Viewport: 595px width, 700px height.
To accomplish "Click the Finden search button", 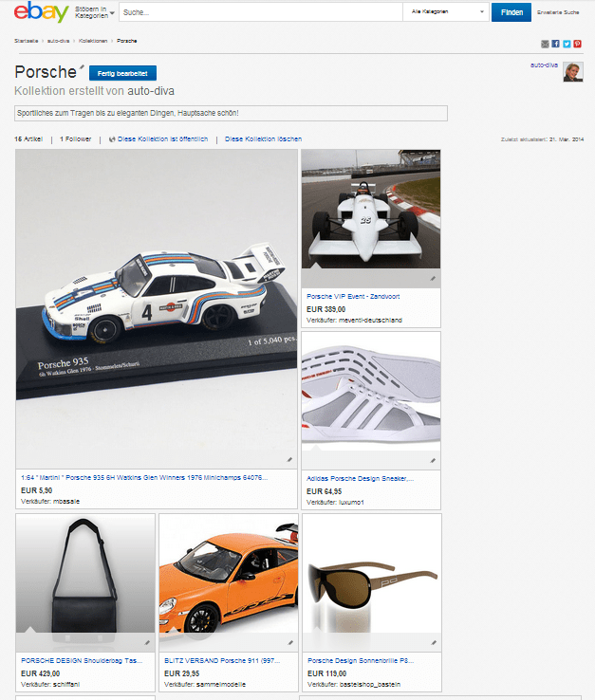I will 511,12.
